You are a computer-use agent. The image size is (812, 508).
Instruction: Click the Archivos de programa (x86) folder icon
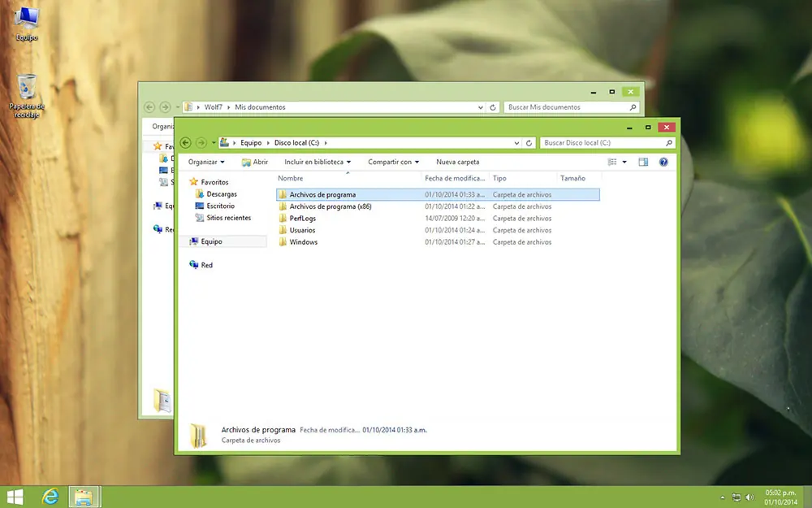pyautogui.click(x=283, y=206)
